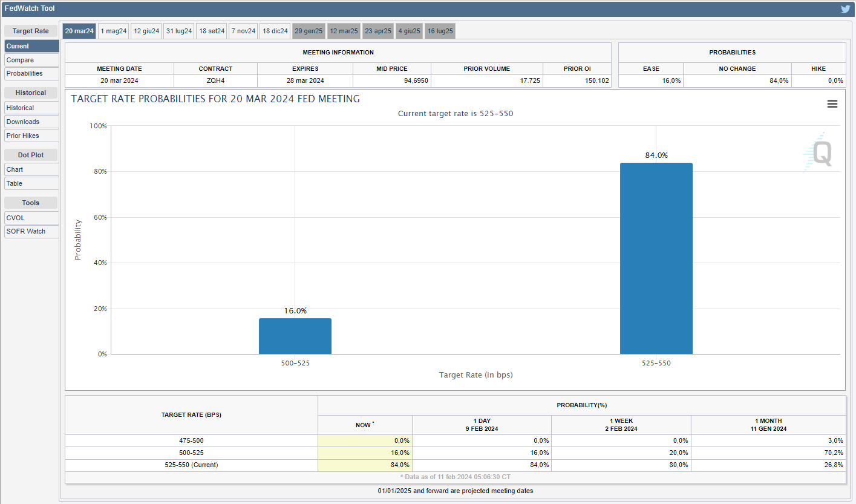Image resolution: width=856 pixels, height=504 pixels.
Task: Select the 29 gen25 projected meeting tab
Action: (x=309, y=31)
